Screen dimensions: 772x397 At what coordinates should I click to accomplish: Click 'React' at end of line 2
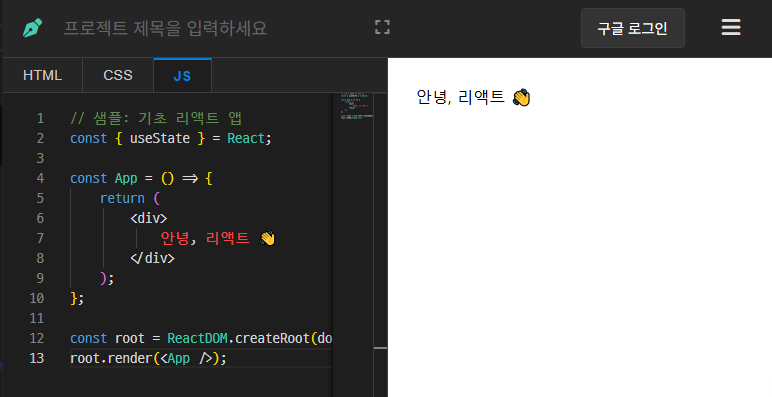coord(246,138)
